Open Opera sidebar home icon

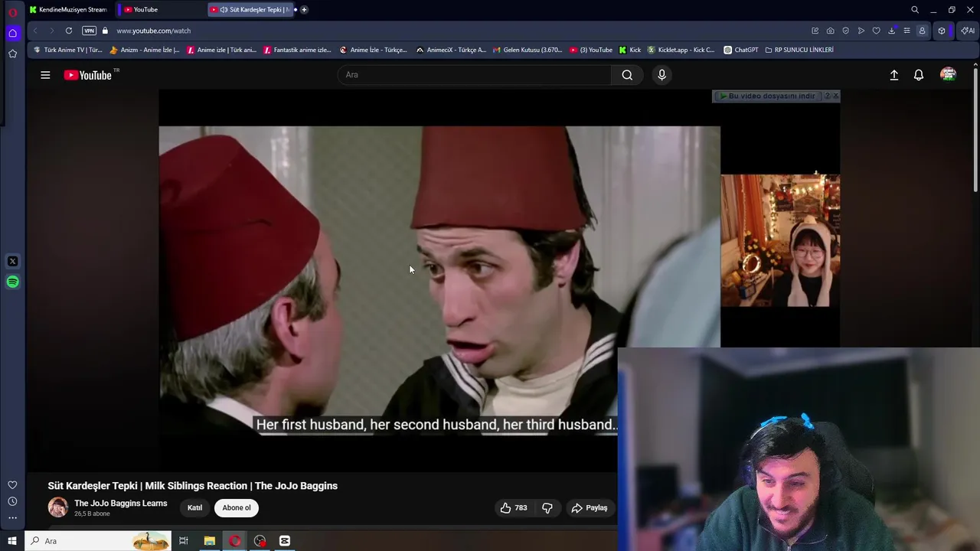(x=12, y=33)
